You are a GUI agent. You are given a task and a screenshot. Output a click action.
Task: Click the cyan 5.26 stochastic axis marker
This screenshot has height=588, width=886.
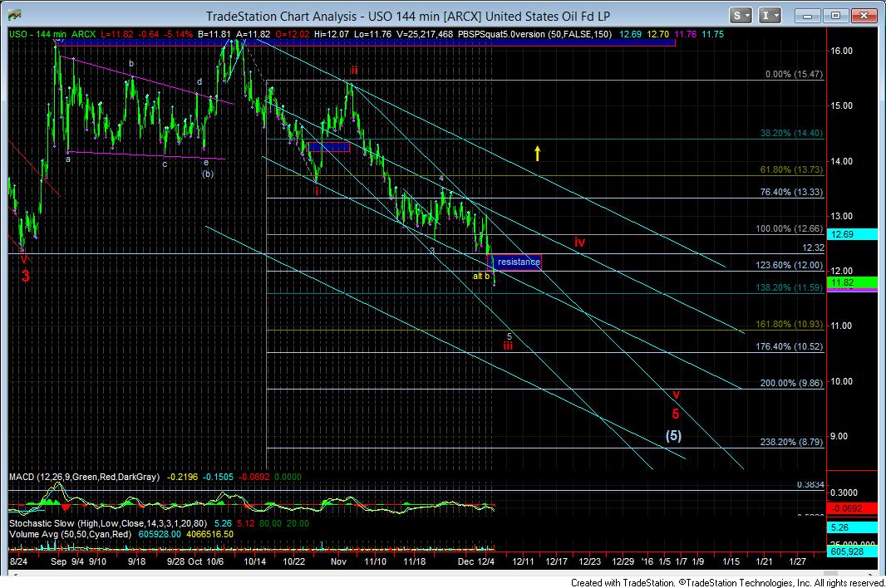[x=852, y=527]
